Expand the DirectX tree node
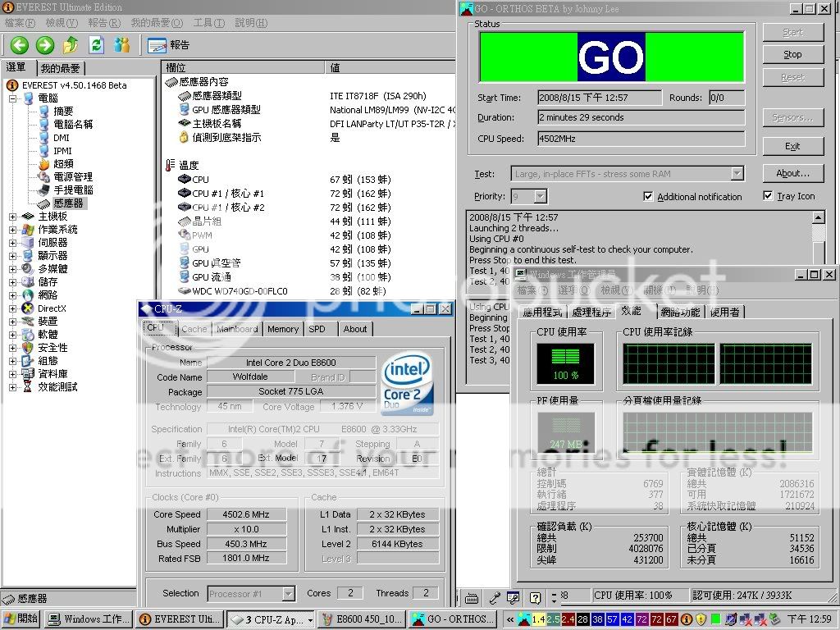 pyautogui.click(x=13, y=308)
